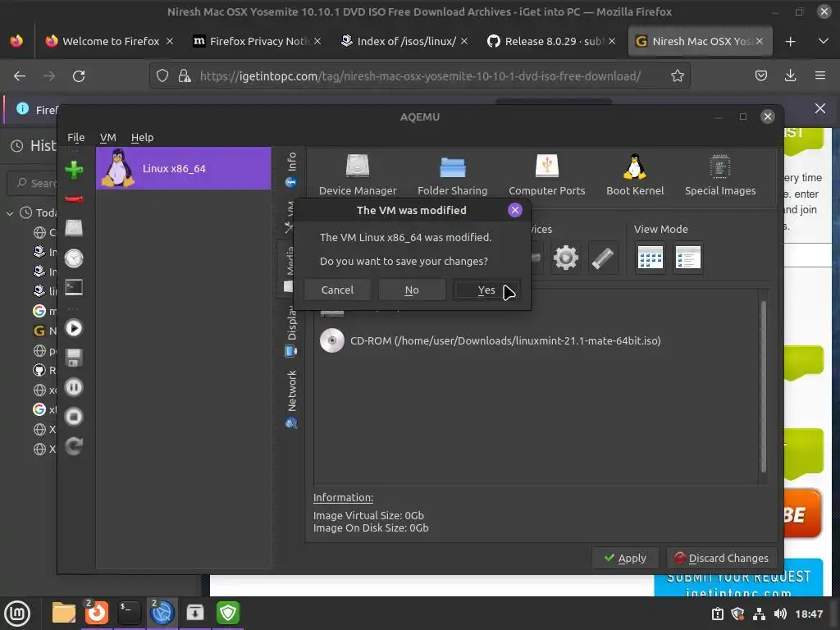
Task: Bookmark this page with star icon
Action: (677, 76)
